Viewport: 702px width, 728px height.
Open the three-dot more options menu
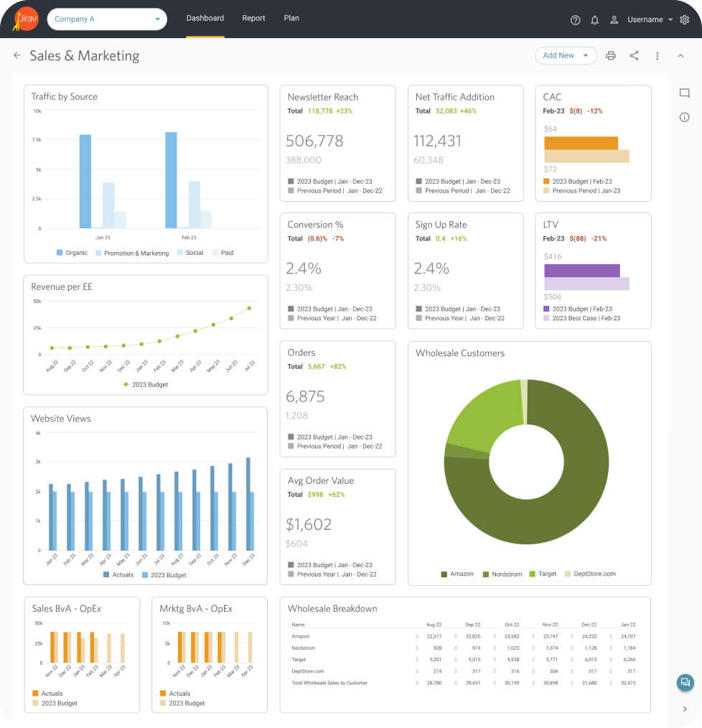click(657, 56)
